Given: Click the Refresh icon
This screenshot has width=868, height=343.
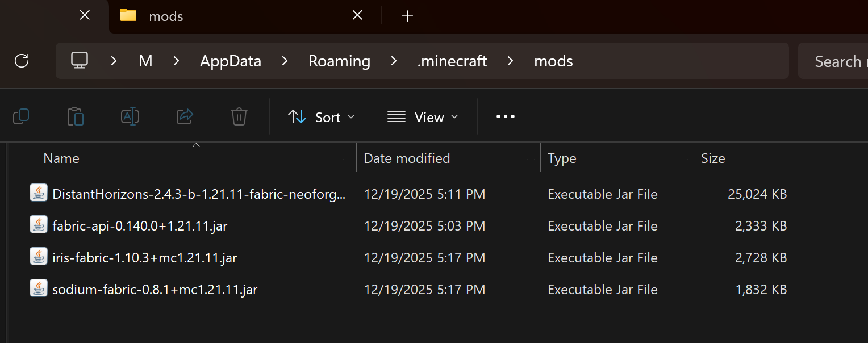Looking at the screenshot, I should tap(22, 61).
